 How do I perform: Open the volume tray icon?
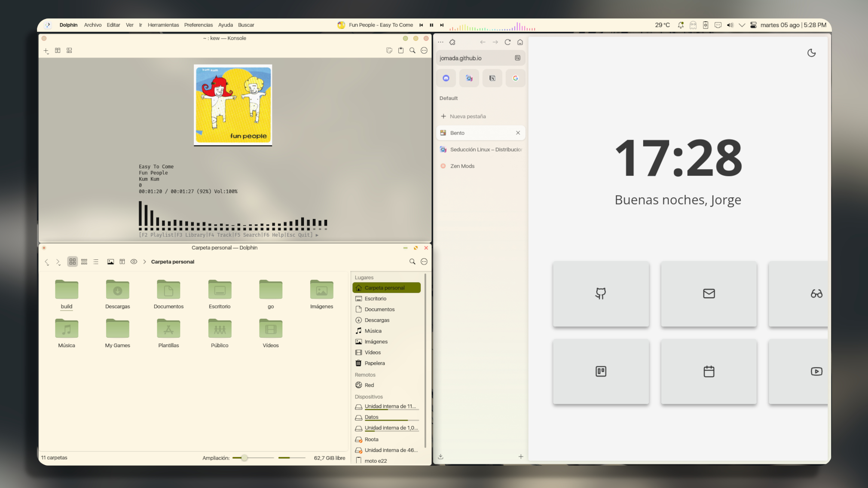pyautogui.click(x=730, y=25)
